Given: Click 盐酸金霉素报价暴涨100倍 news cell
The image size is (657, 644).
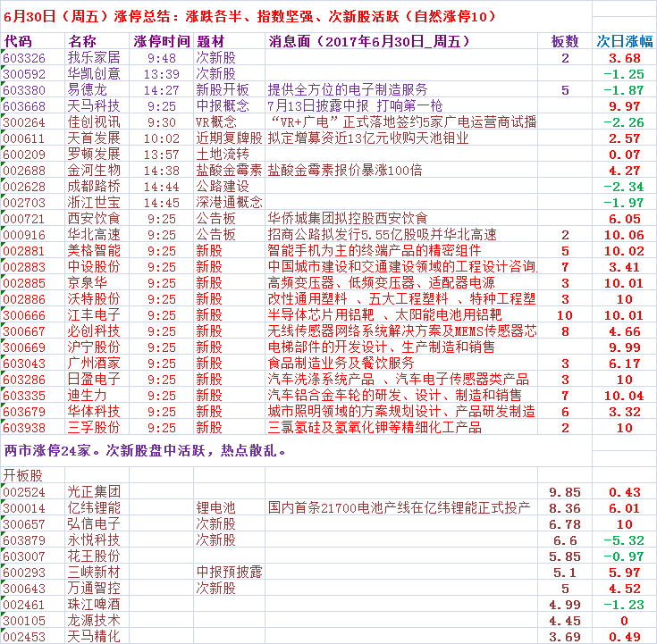Looking at the screenshot, I should 401,170.
